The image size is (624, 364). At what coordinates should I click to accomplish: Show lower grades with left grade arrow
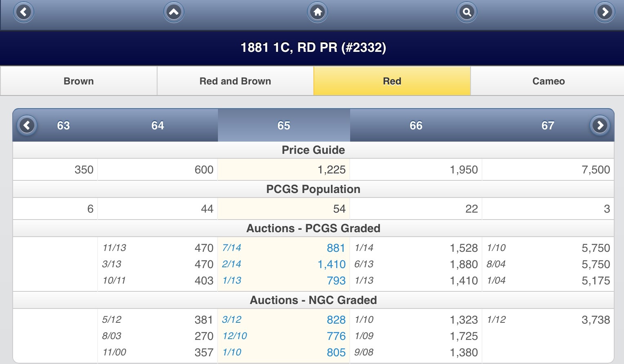27,125
